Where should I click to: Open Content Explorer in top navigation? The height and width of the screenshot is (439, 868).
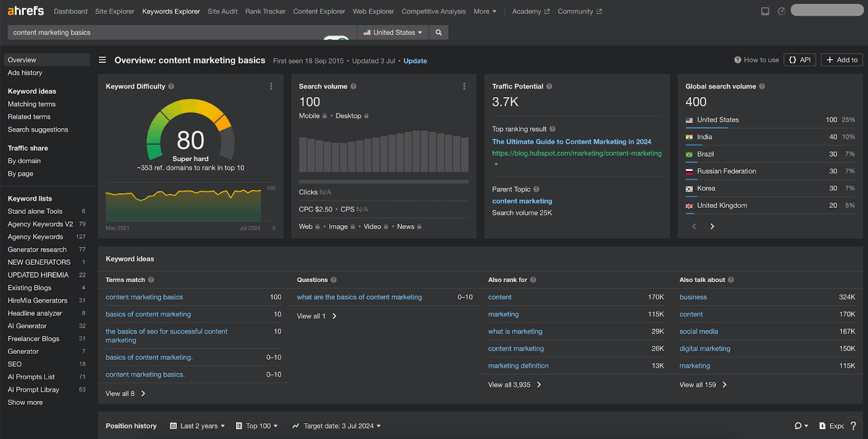pyautogui.click(x=319, y=11)
